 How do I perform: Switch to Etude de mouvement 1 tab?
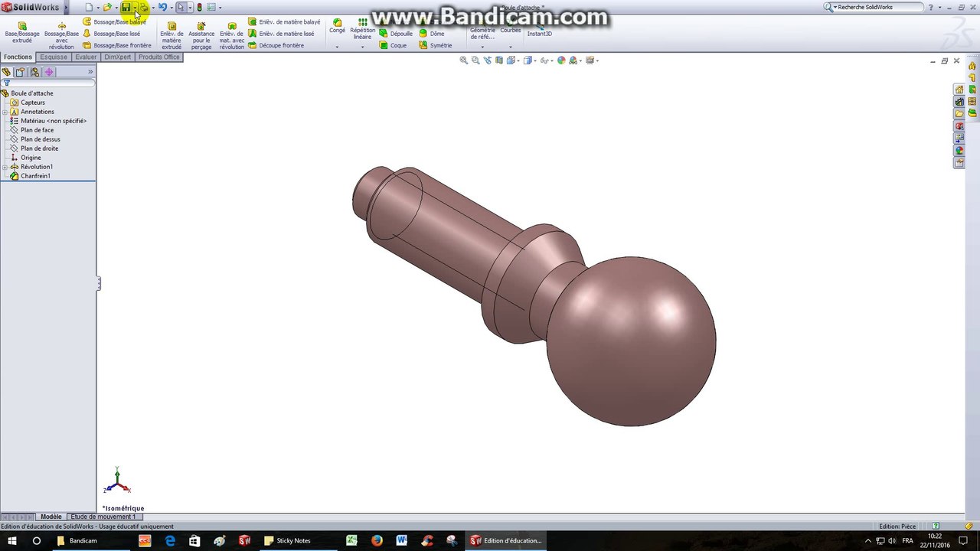point(103,517)
